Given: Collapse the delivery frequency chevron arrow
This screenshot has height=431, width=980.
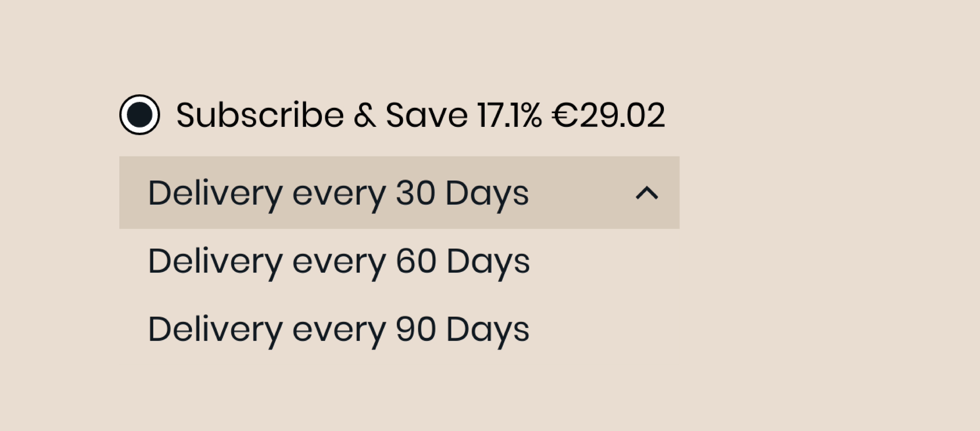Looking at the screenshot, I should pyautogui.click(x=646, y=193).
